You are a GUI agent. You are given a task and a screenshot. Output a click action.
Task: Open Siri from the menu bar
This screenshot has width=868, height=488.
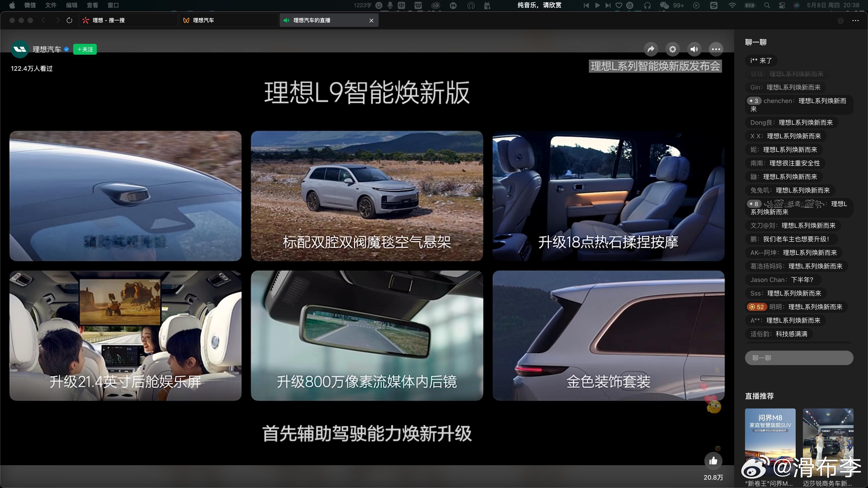[797, 5]
